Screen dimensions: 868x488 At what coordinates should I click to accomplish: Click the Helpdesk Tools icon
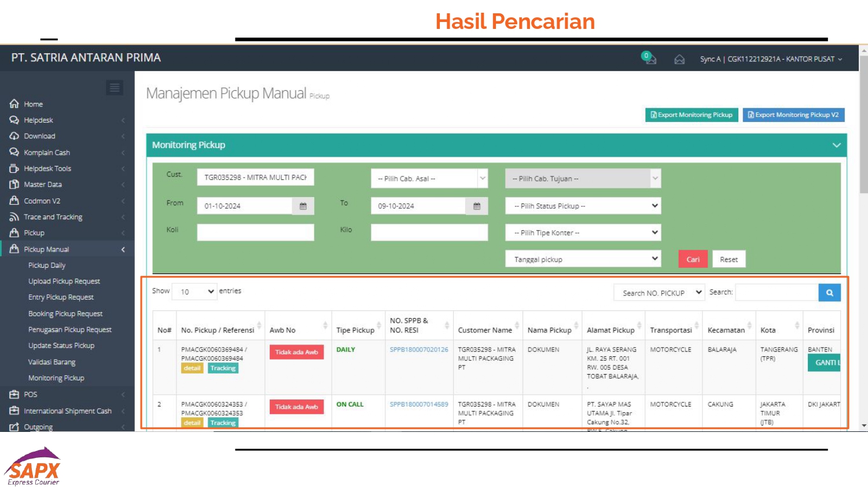(x=14, y=169)
